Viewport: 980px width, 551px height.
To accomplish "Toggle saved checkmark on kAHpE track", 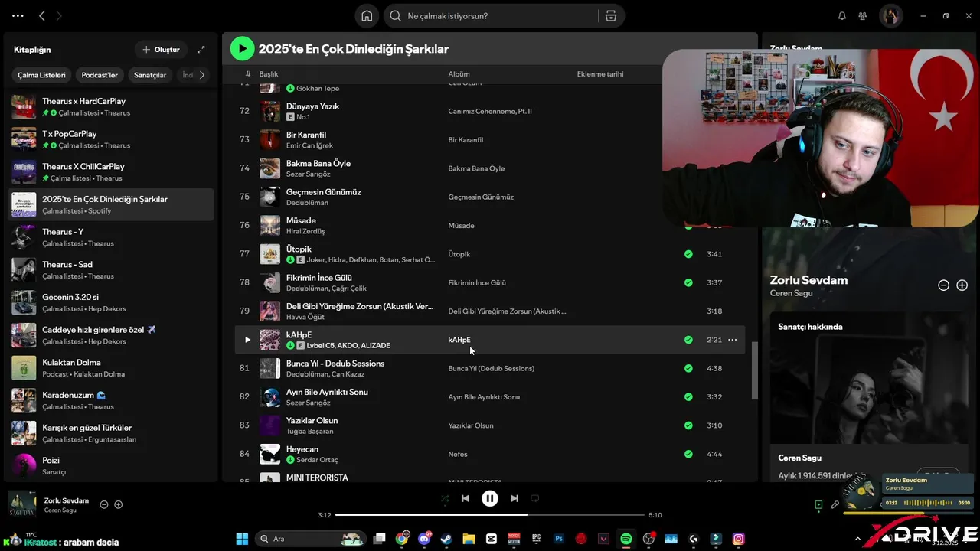I will [x=688, y=340].
